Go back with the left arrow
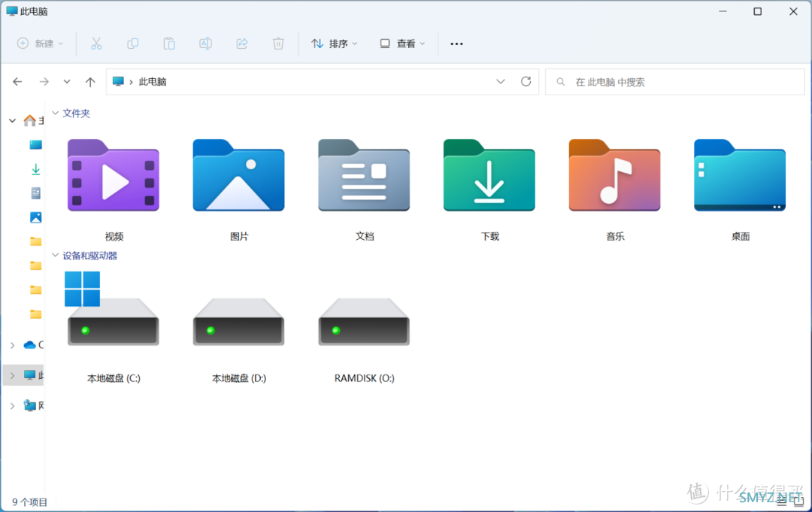The height and width of the screenshot is (512, 812). [17, 82]
